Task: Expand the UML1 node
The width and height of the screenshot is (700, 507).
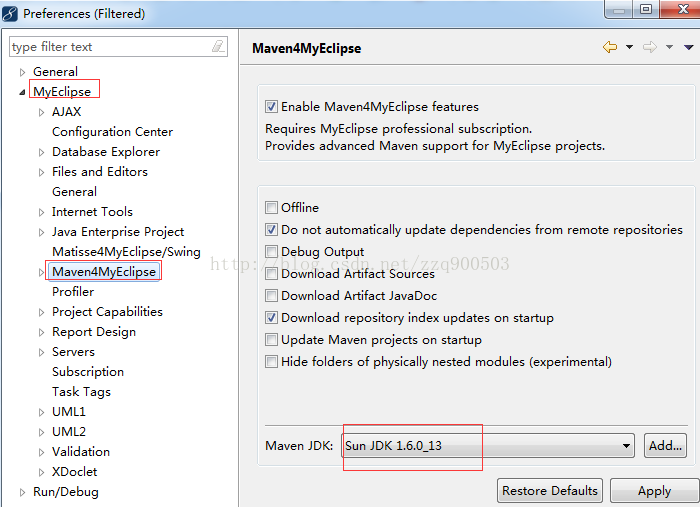Action: click(42, 412)
